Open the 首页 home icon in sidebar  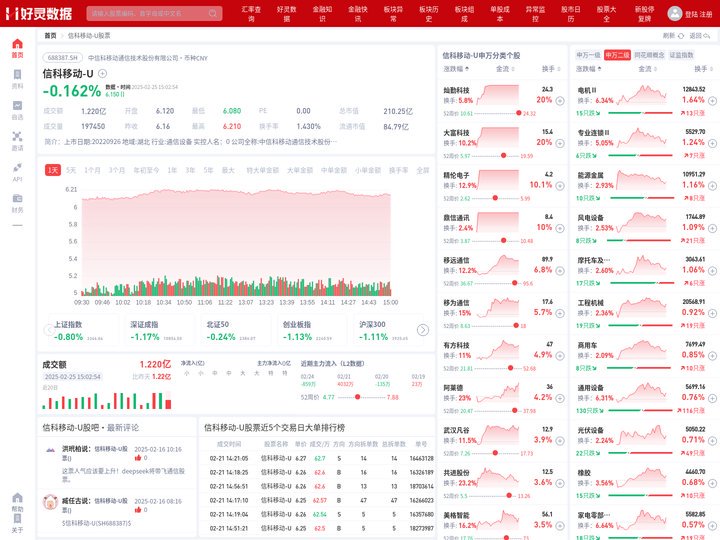[x=17, y=48]
